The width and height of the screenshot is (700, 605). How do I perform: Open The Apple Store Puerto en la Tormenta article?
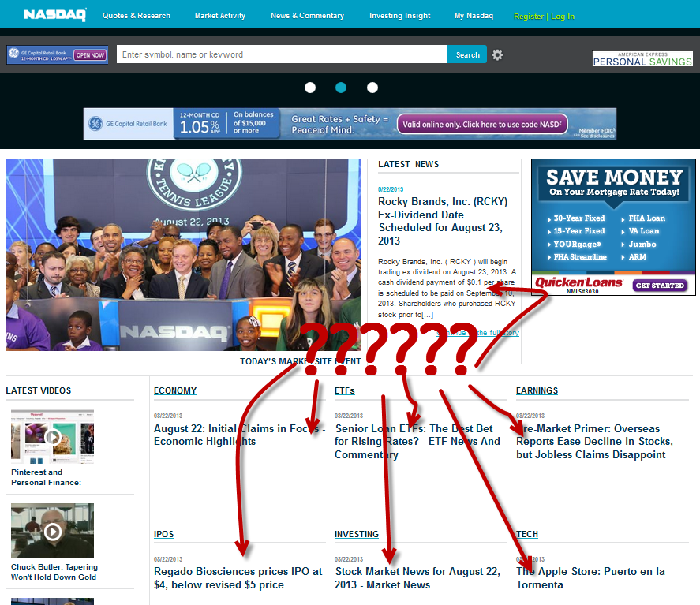[x=590, y=577]
